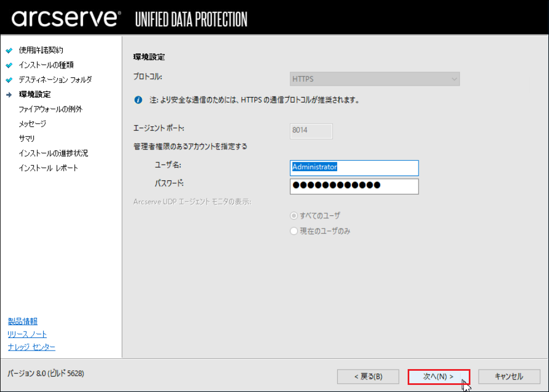Open the 製品情報 link
549x392 pixels.
tap(23, 321)
